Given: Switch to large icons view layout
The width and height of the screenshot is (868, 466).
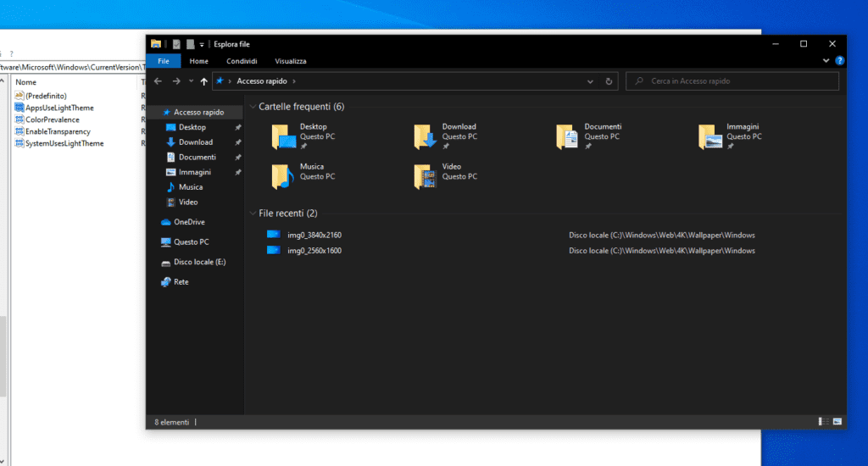Looking at the screenshot, I should click(837, 421).
